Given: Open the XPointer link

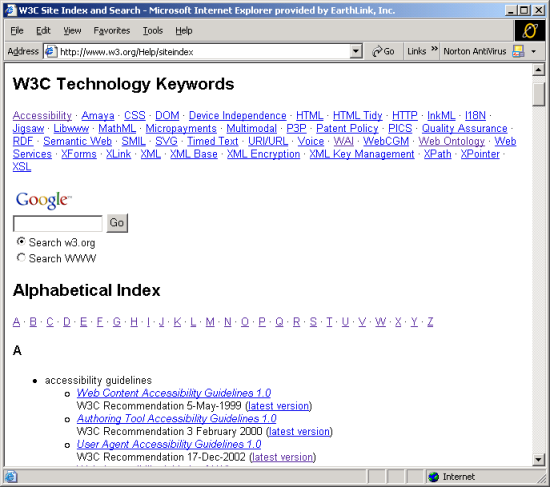Looking at the screenshot, I should tap(480, 154).
